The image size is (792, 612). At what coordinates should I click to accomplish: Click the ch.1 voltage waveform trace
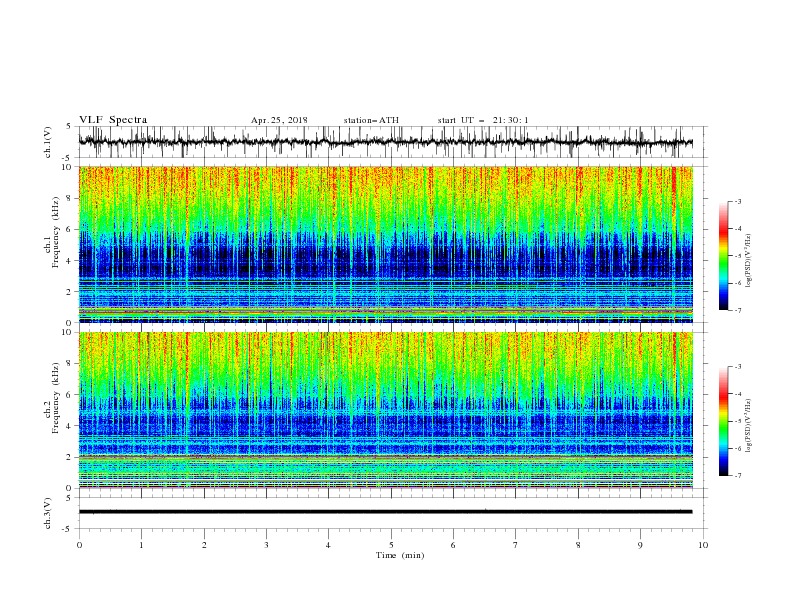click(x=385, y=142)
